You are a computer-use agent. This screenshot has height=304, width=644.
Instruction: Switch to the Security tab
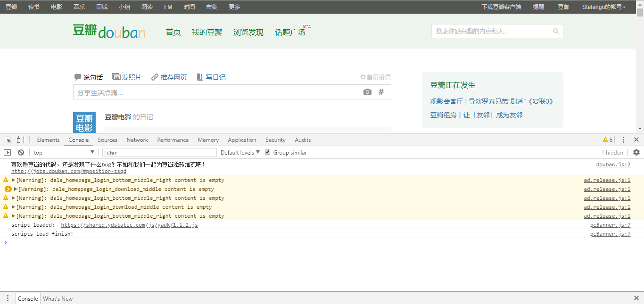(x=275, y=140)
